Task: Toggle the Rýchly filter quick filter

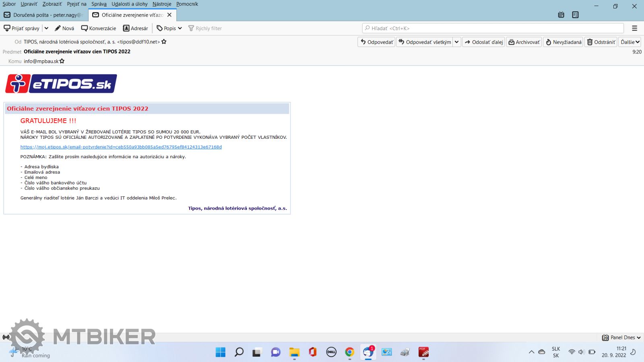Action: [x=205, y=28]
